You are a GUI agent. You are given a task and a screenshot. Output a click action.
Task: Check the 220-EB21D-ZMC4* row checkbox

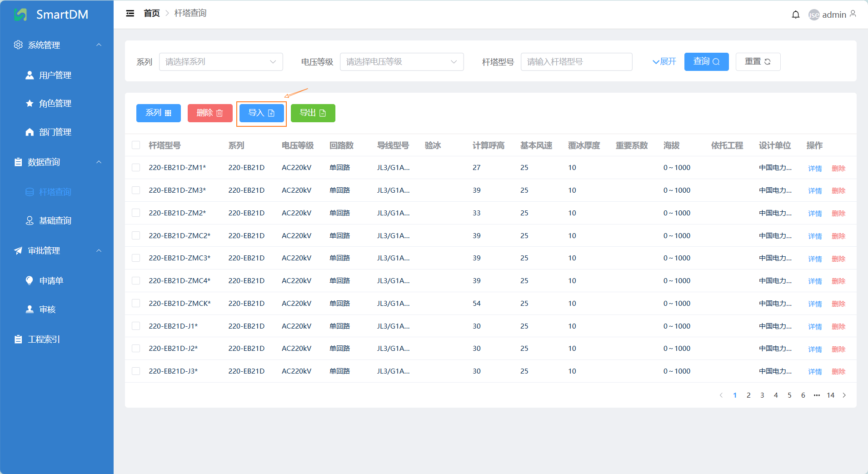(x=136, y=280)
